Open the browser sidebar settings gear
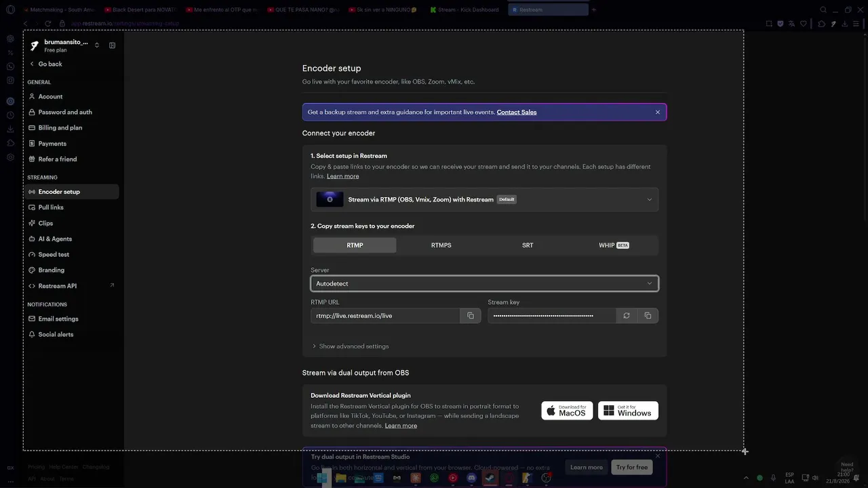This screenshot has width=868, height=488. coord(10,157)
